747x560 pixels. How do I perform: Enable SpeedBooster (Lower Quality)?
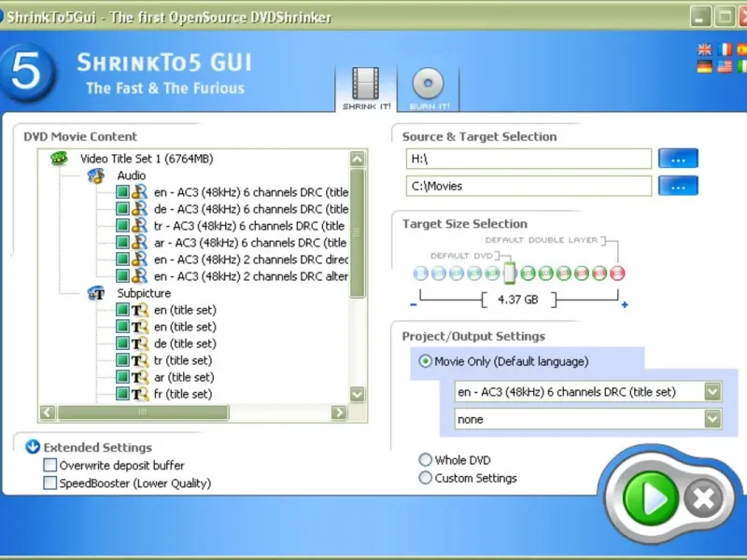tap(50, 483)
